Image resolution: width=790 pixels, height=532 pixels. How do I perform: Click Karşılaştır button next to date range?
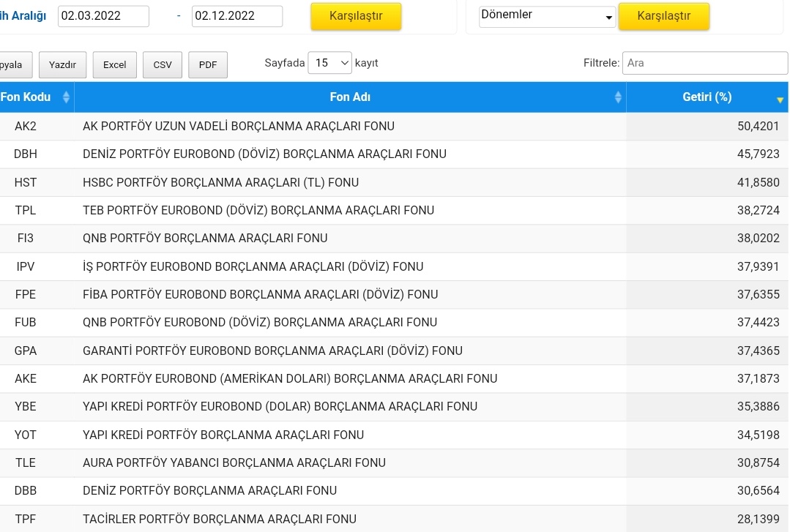coord(357,16)
